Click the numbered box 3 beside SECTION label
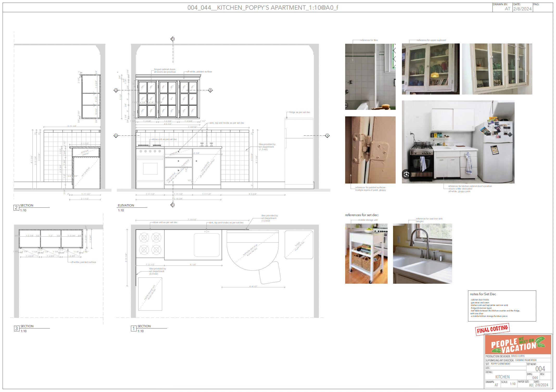 tap(17, 328)
